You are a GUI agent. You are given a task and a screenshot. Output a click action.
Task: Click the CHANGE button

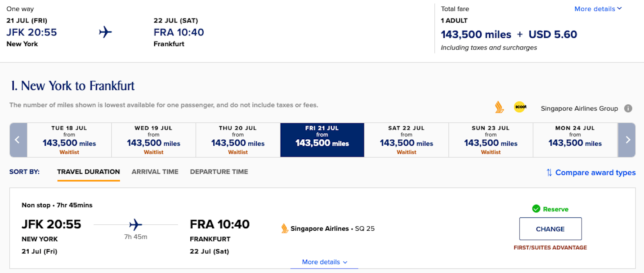(550, 229)
